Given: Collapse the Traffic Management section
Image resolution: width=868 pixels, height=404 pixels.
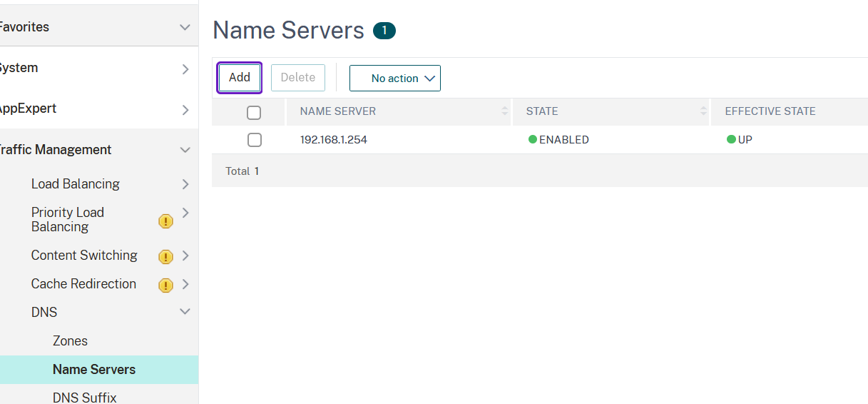Looking at the screenshot, I should pos(185,150).
